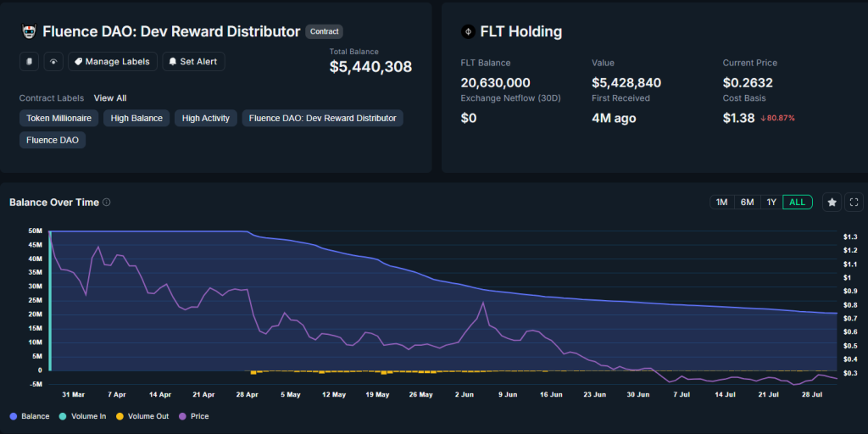The image size is (868, 434).
Task: Favorite the chart with the star icon
Action: [832, 202]
